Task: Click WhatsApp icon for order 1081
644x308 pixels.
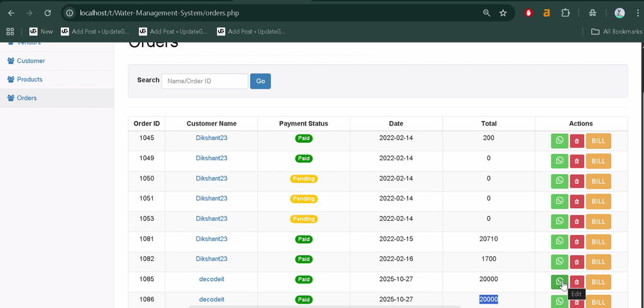Action: tap(559, 241)
